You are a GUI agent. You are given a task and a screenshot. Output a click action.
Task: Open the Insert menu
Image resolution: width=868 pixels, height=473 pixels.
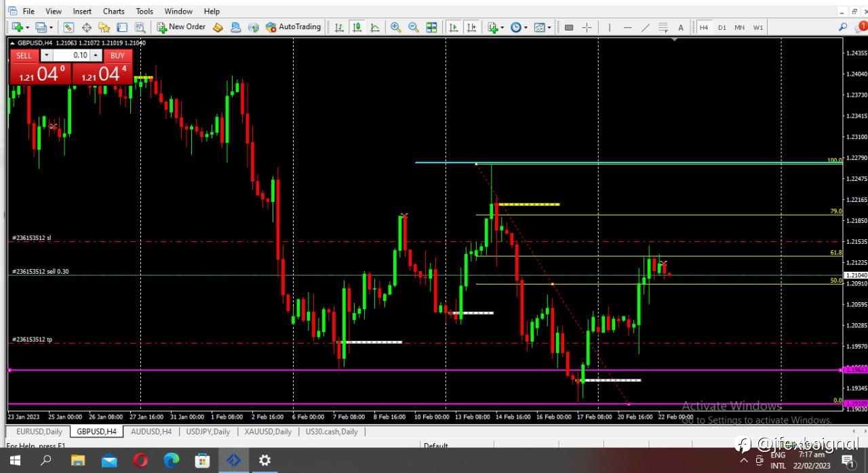[x=82, y=11]
